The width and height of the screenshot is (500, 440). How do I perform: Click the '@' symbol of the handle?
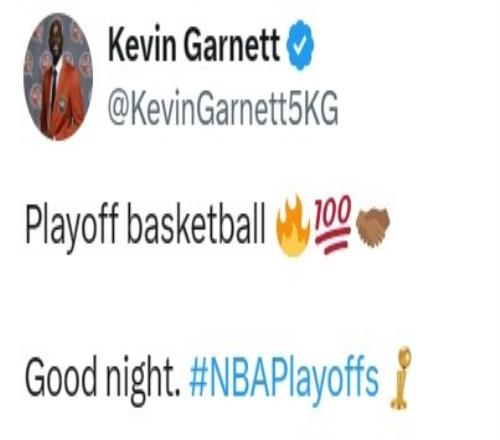click(117, 109)
